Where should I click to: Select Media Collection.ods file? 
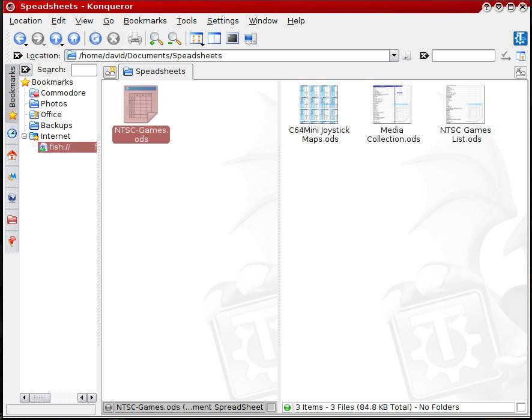(x=393, y=114)
